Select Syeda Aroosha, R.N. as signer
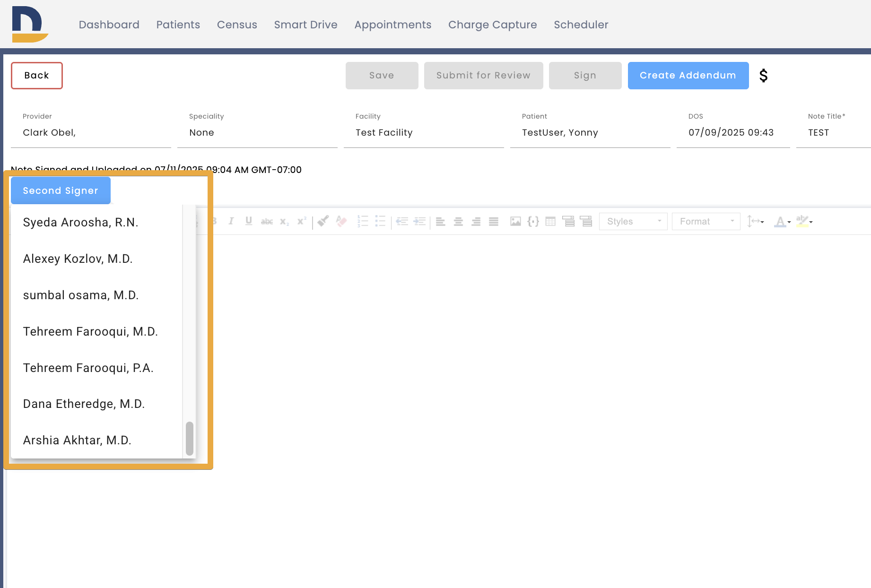 pyautogui.click(x=96, y=223)
